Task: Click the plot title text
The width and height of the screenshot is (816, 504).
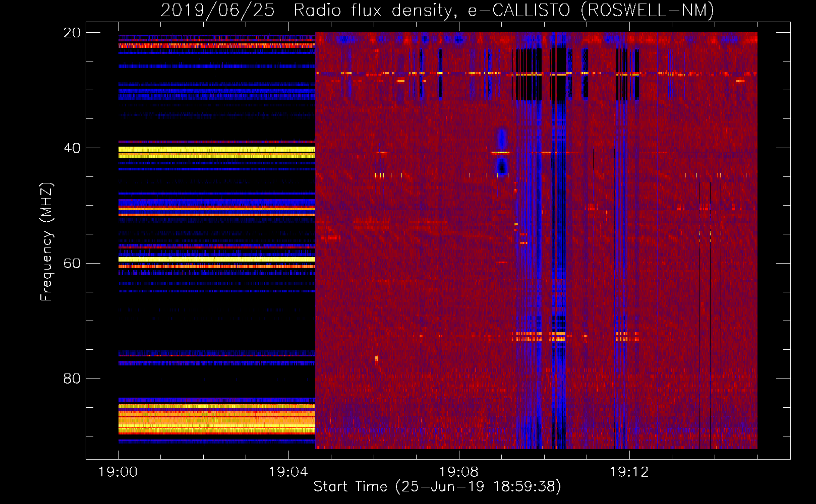Action: (x=437, y=10)
